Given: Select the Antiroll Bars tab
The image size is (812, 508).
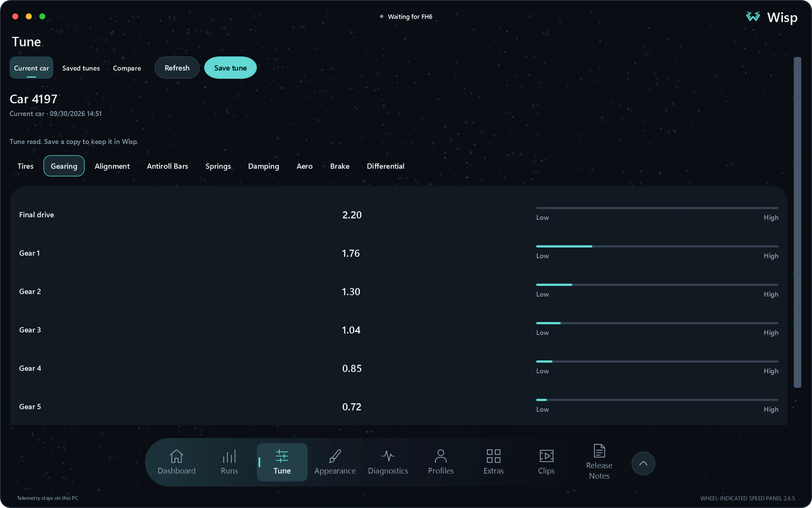Looking at the screenshot, I should [167, 166].
